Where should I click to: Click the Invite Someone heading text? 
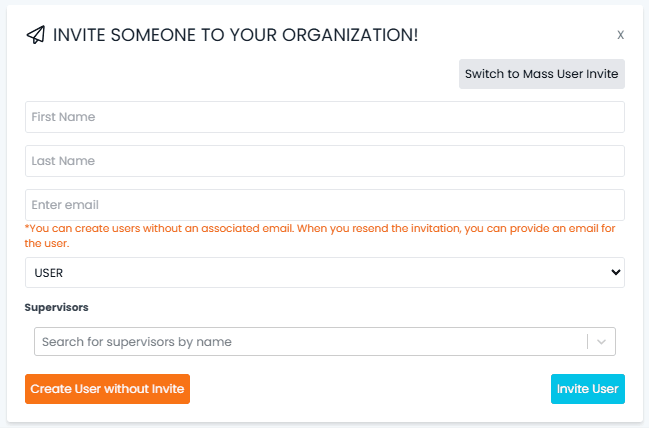pos(236,35)
